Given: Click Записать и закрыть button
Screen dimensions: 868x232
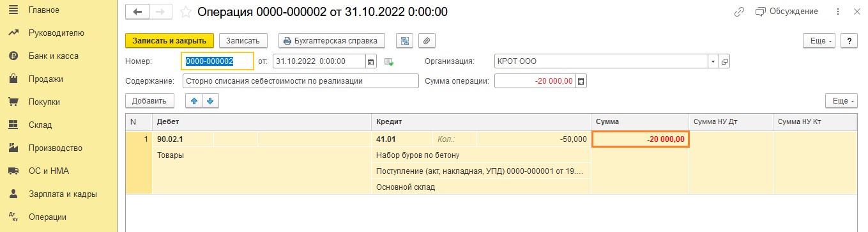Looking at the screenshot, I should (x=169, y=40).
